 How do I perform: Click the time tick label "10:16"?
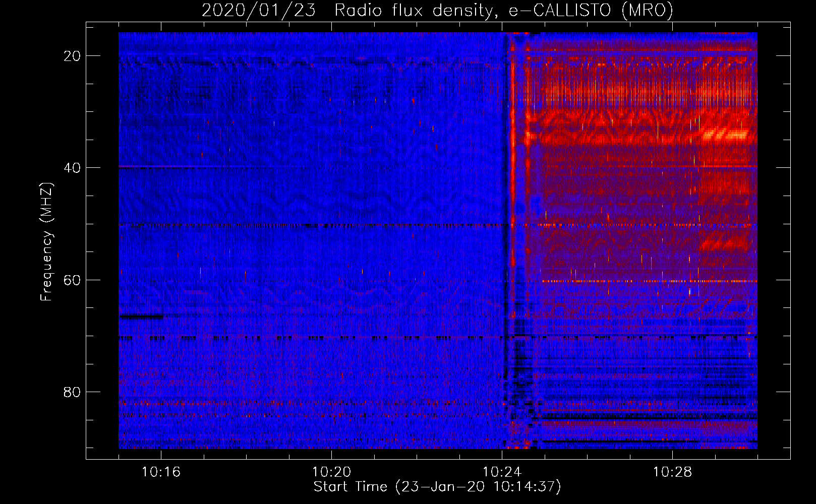pyautogui.click(x=161, y=472)
